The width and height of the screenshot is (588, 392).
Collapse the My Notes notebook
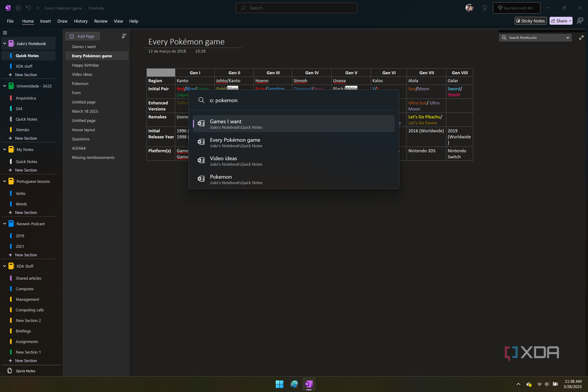[x=5, y=150]
